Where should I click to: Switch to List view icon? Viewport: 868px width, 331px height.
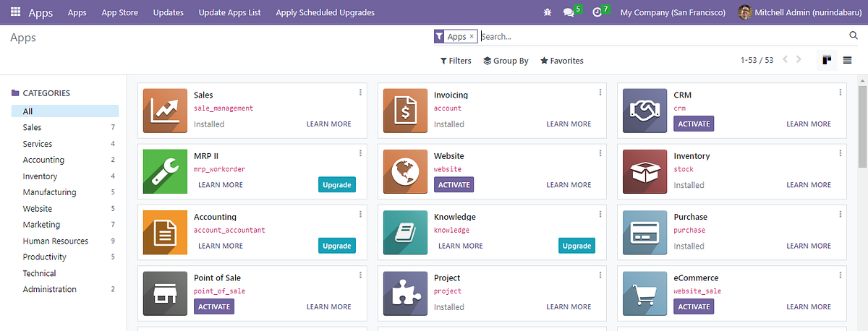(847, 60)
